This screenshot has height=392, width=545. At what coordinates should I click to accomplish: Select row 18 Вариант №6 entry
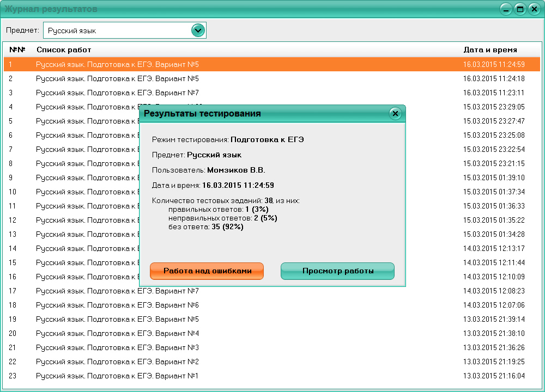272,305
